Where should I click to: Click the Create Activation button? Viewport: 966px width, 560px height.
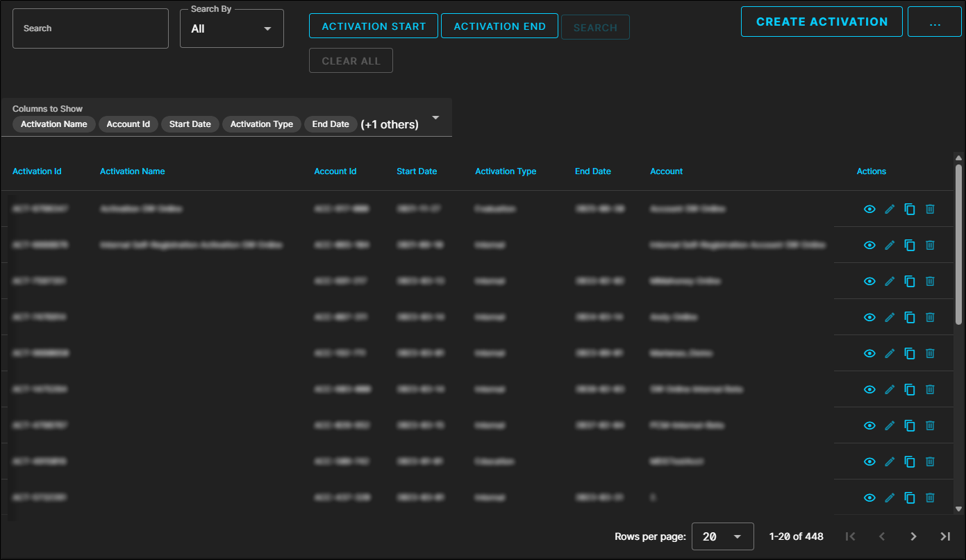[x=822, y=22]
